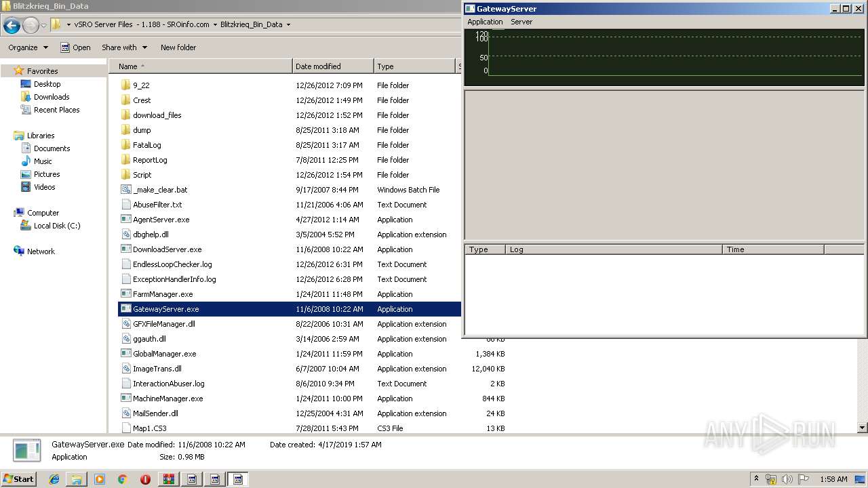Open WinRAR from the taskbar
Viewport: 868px width, 488px height.
169,479
